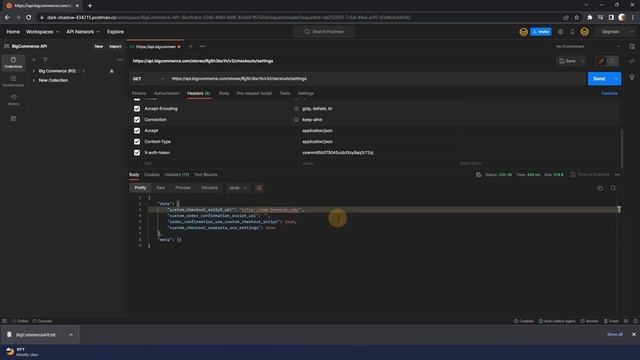
Task: Open Trash in the status bar
Action: point(611,321)
